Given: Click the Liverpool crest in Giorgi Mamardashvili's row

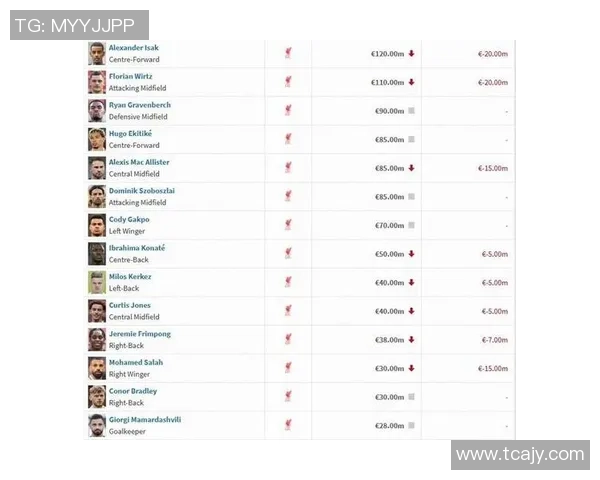Looking at the screenshot, I should click(288, 426).
